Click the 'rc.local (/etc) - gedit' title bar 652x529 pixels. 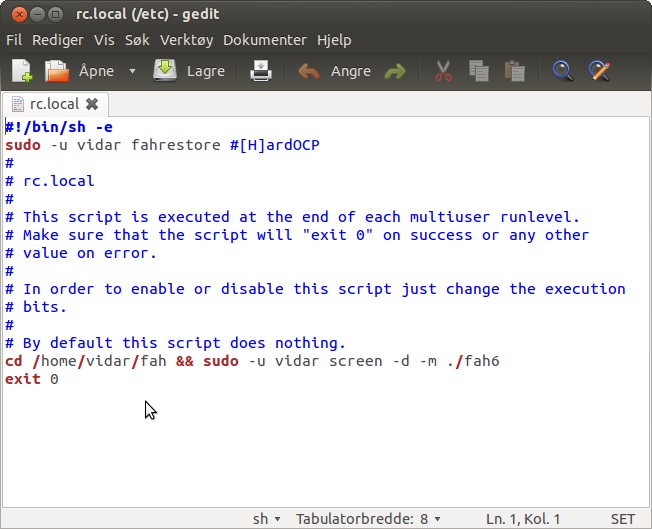148,14
